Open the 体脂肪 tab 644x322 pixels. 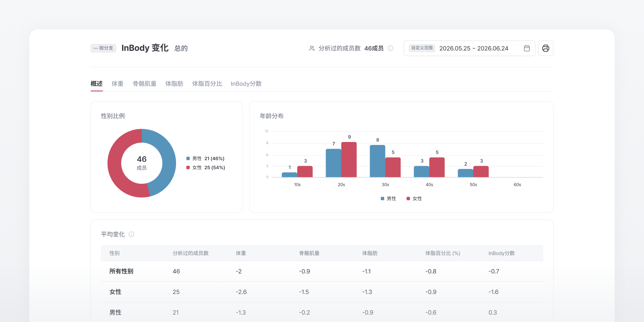(174, 84)
